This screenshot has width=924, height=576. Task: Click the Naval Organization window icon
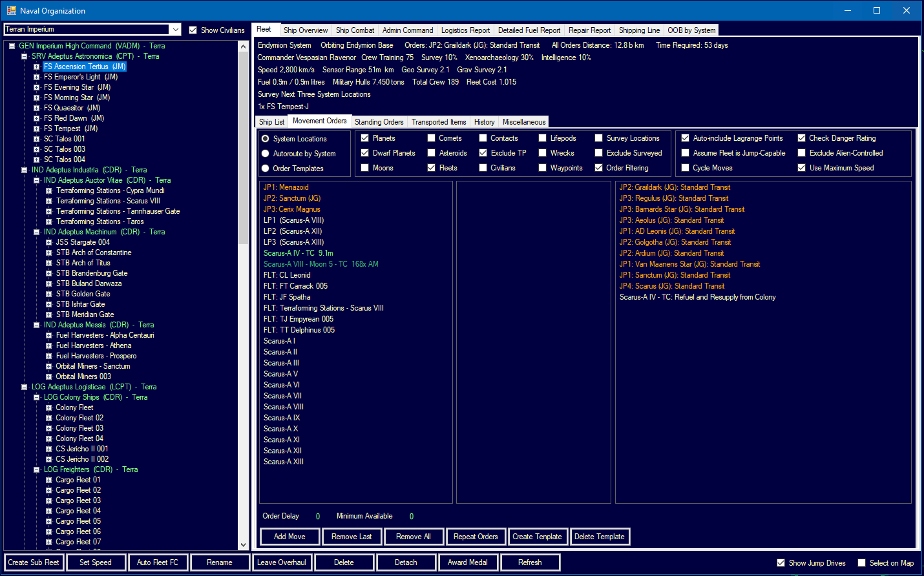11,10
